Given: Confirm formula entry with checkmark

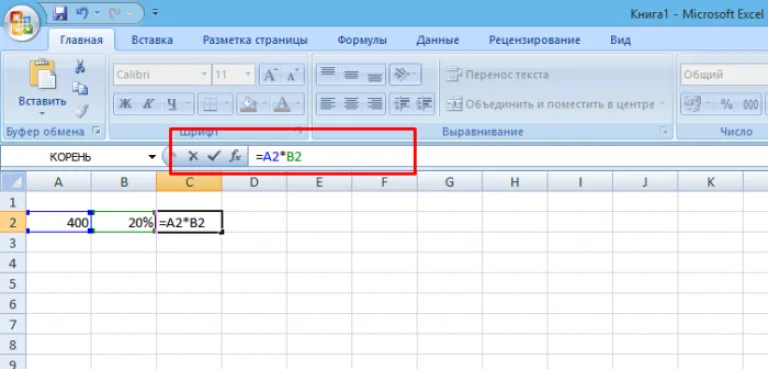Looking at the screenshot, I should (x=213, y=156).
